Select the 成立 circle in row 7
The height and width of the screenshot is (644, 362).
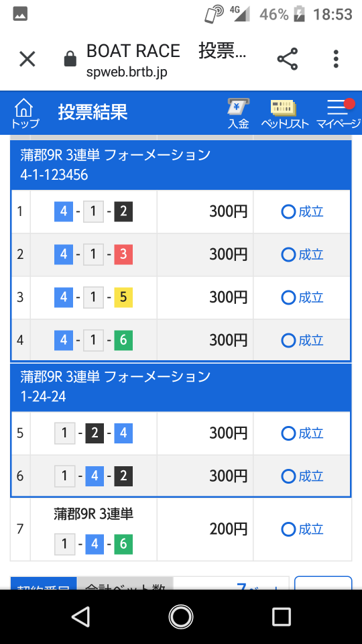point(288,529)
